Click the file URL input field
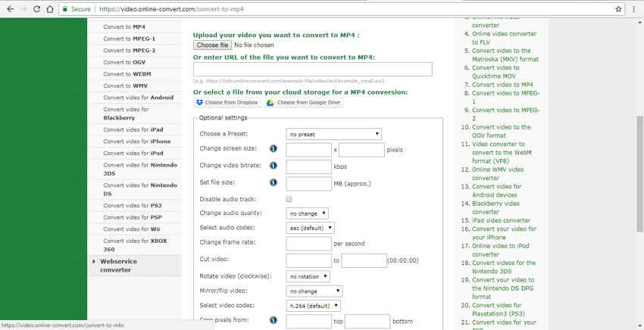Image resolution: width=644 pixels, height=330 pixels. point(313,70)
